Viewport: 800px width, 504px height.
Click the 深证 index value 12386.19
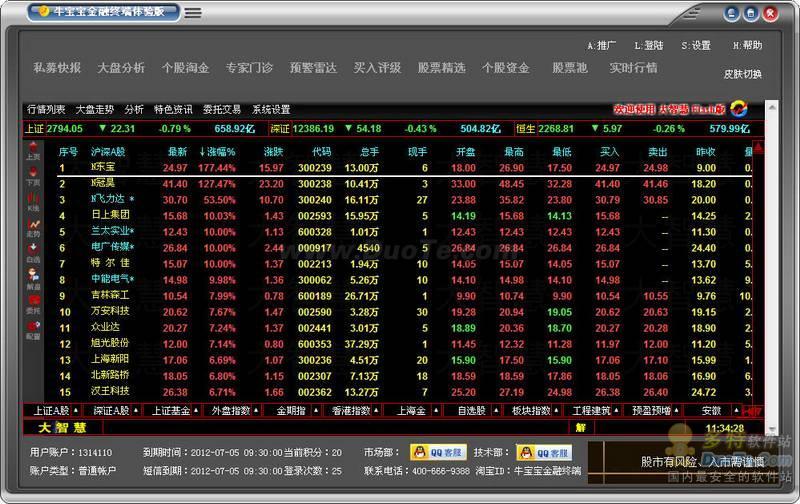pyautogui.click(x=314, y=129)
